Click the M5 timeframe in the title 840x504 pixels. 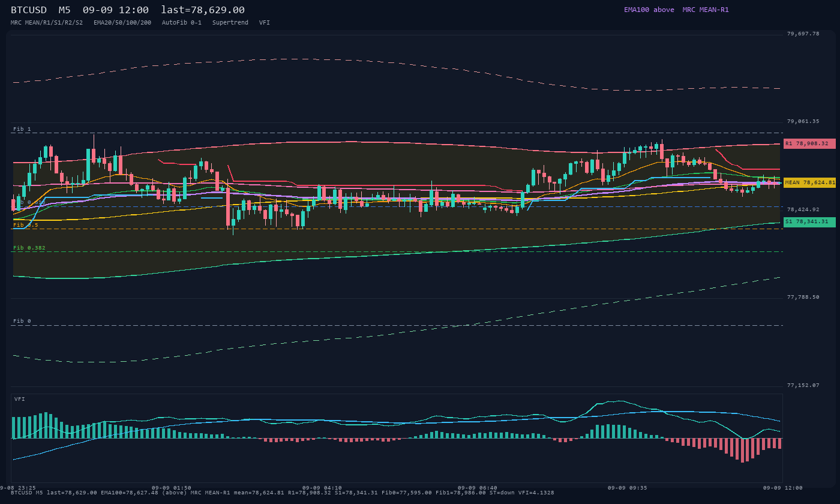(x=65, y=10)
